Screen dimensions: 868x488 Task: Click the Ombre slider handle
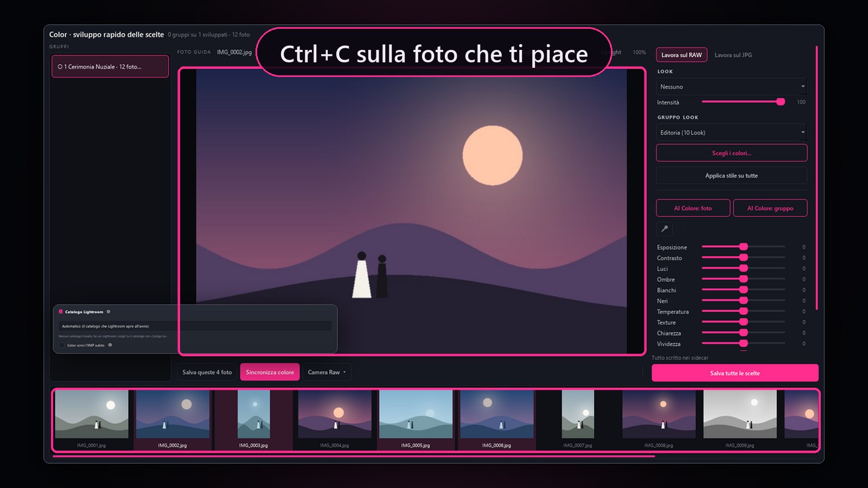coord(743,279)
